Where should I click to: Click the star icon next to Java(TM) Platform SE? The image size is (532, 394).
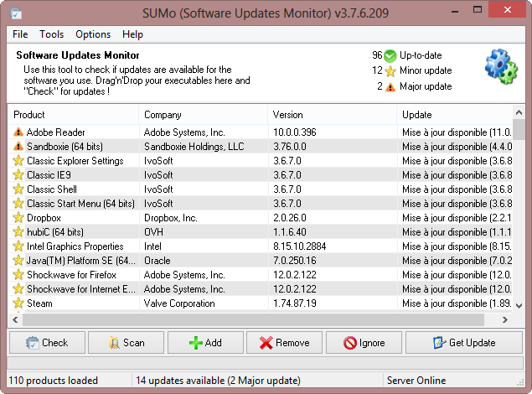pyautogui.click(x=18, y=260)
